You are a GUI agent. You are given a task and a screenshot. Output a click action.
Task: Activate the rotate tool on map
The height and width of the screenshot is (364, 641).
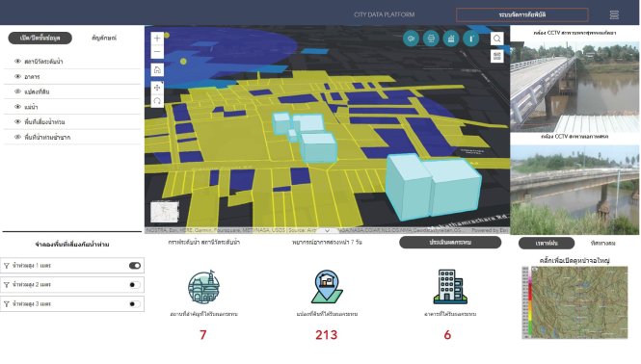(157, 101)
